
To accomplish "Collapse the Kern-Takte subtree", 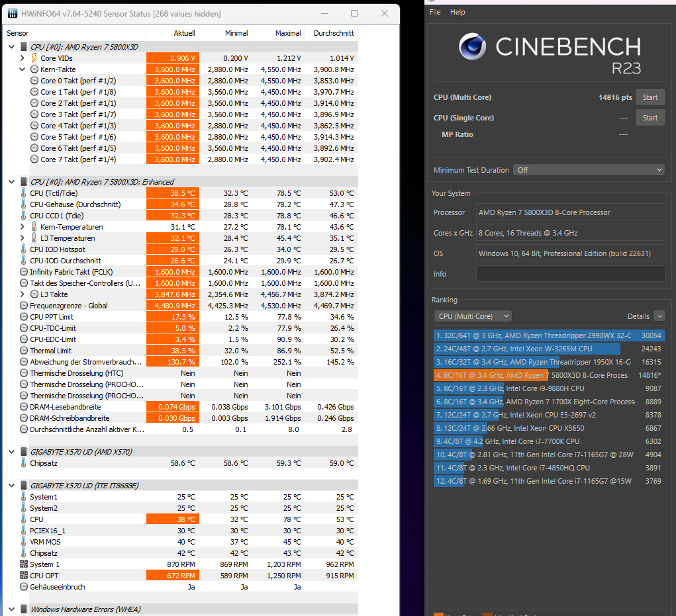I will pyautogui.click(x=23, y=69).
